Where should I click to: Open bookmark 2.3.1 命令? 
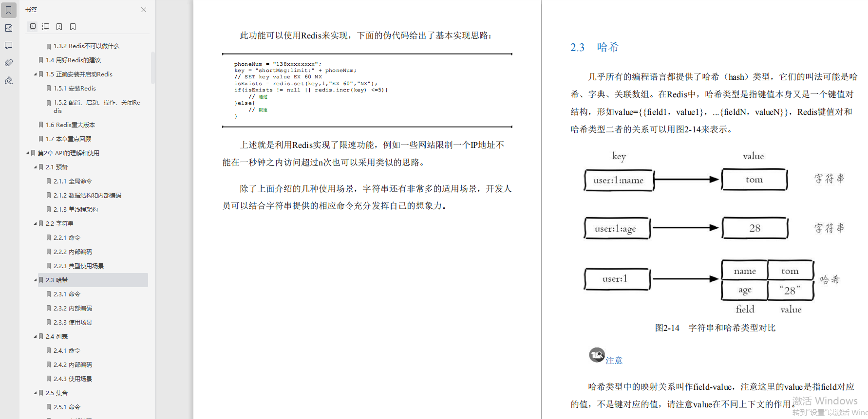coord(67,294)
